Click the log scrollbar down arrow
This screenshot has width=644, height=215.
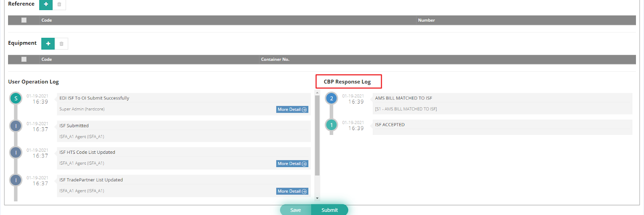[317, 198]
